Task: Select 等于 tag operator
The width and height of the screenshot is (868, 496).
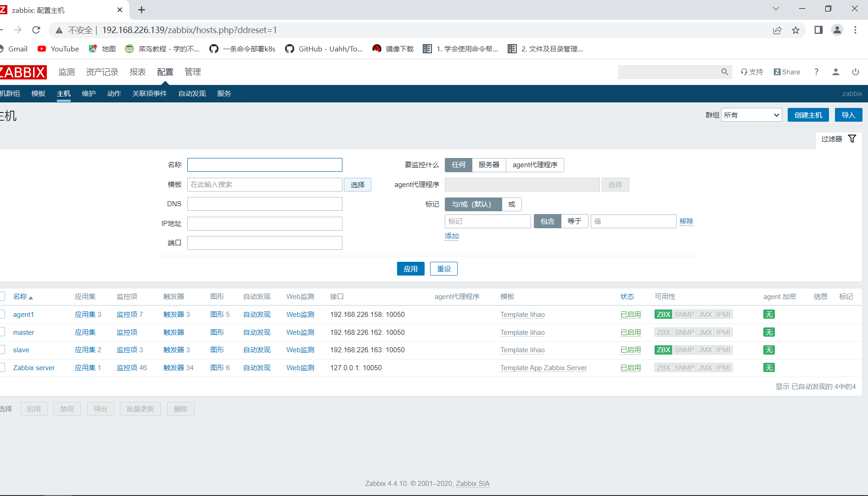Action: (x=574, y=221)
